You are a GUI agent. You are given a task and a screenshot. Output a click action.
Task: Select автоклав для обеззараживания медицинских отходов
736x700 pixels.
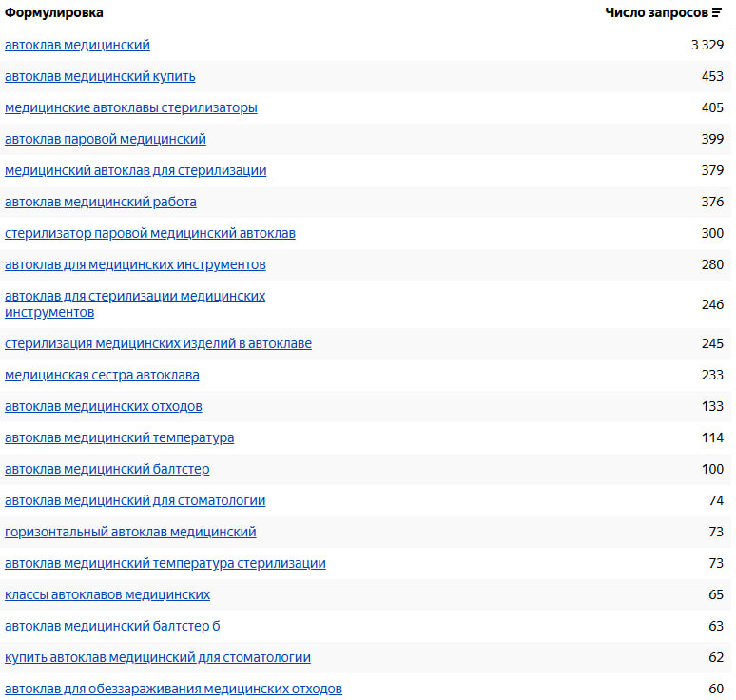[x=173, y=689]
